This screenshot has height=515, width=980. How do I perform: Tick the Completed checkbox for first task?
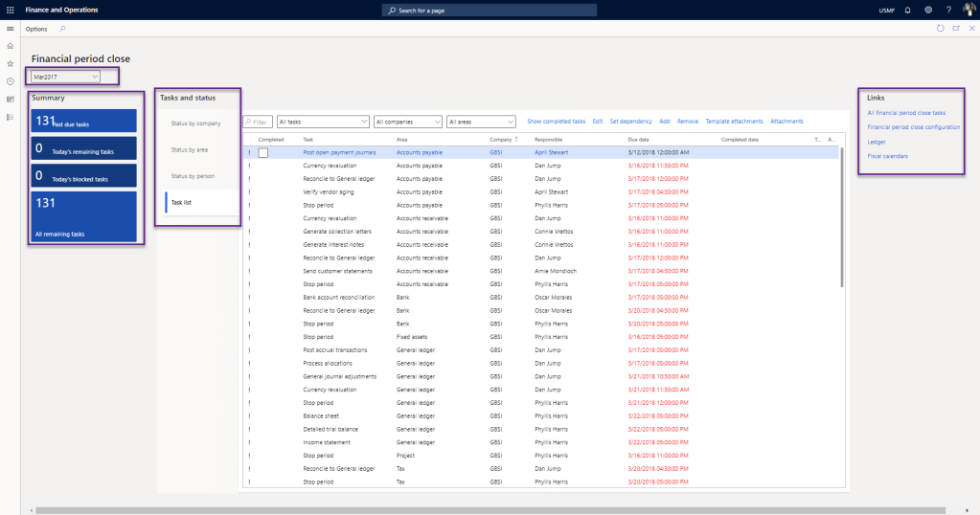[x=263, y=152]
